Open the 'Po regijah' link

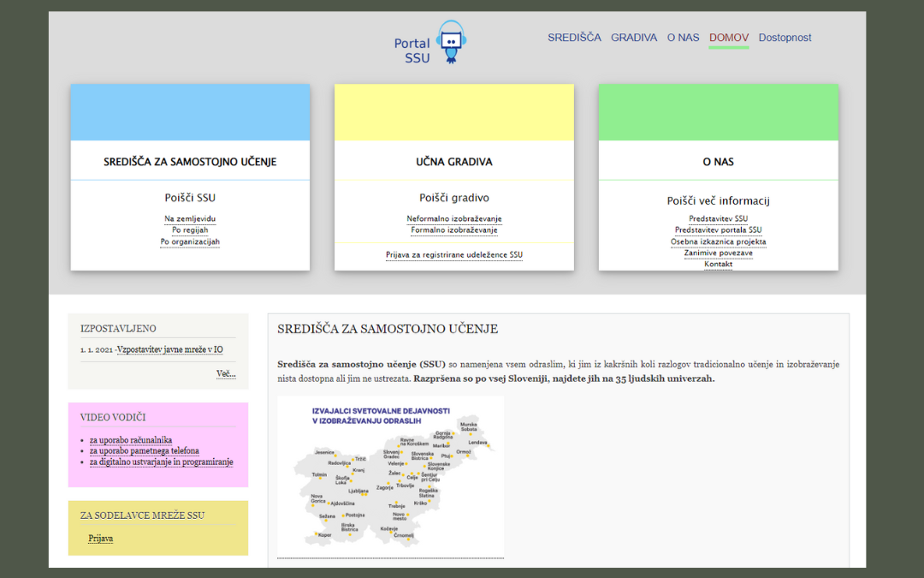click(190, 230)
